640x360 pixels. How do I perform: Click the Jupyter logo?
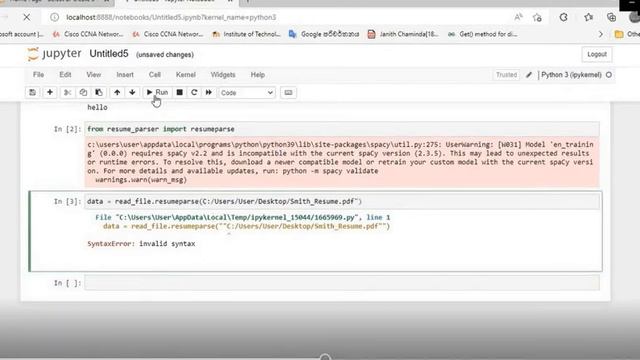click(x=54, y=54)
